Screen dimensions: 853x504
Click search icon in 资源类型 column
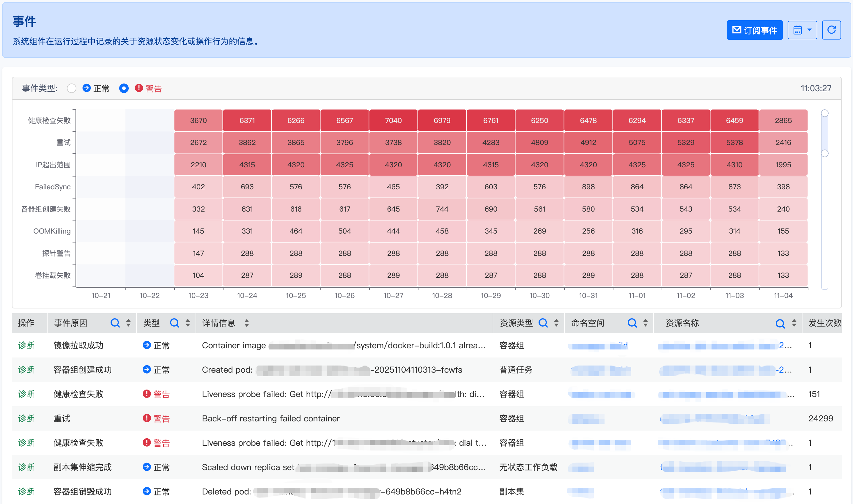(x=543, y=323)
